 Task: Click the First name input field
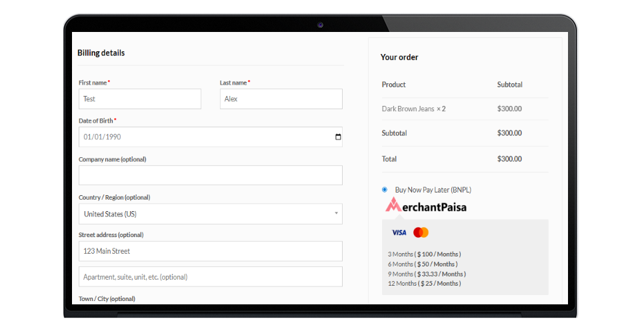point(139,99)
